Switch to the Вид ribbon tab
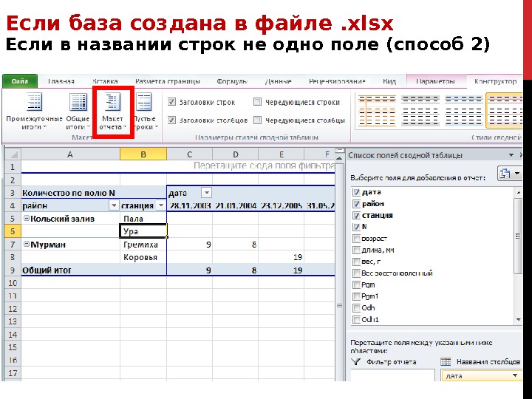The image size is (532, 399). click(x=389, y=81)
